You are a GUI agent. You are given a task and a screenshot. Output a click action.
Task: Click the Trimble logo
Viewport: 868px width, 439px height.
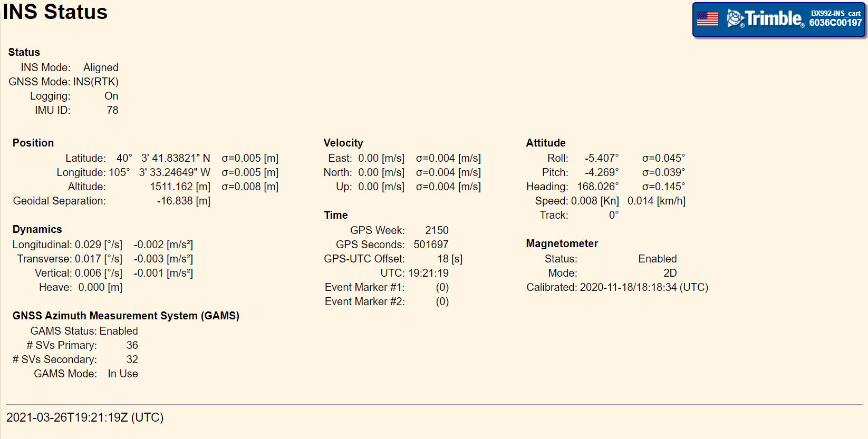pyautogui.click(x=765, y=18)
